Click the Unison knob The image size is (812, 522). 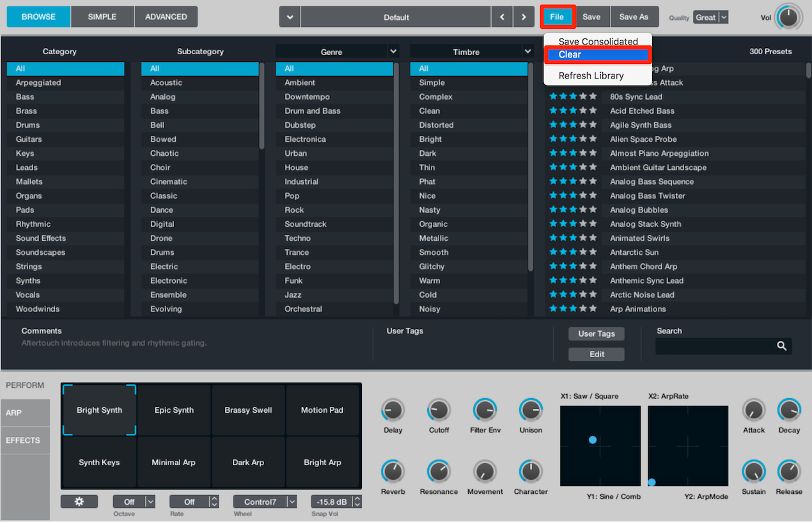click(x=531, y=410)
